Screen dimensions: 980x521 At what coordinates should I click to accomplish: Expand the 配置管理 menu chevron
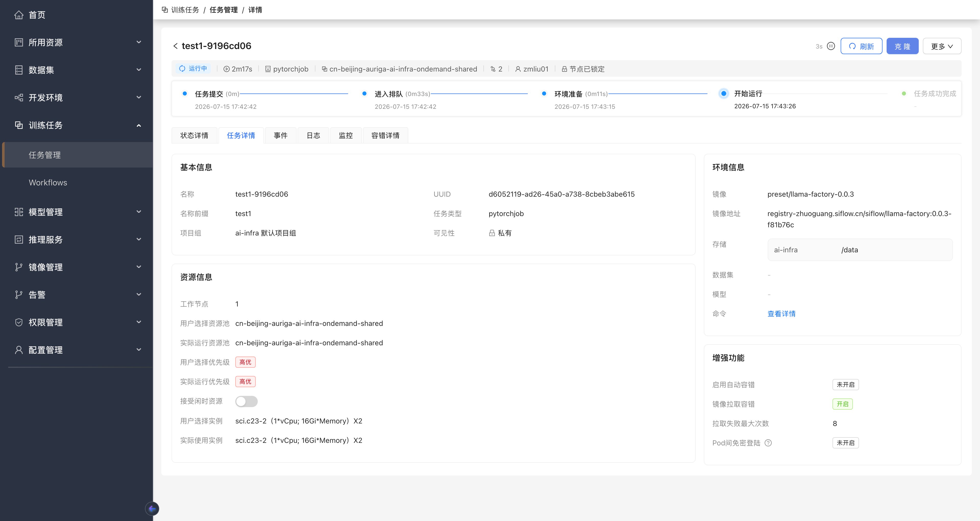139,350
